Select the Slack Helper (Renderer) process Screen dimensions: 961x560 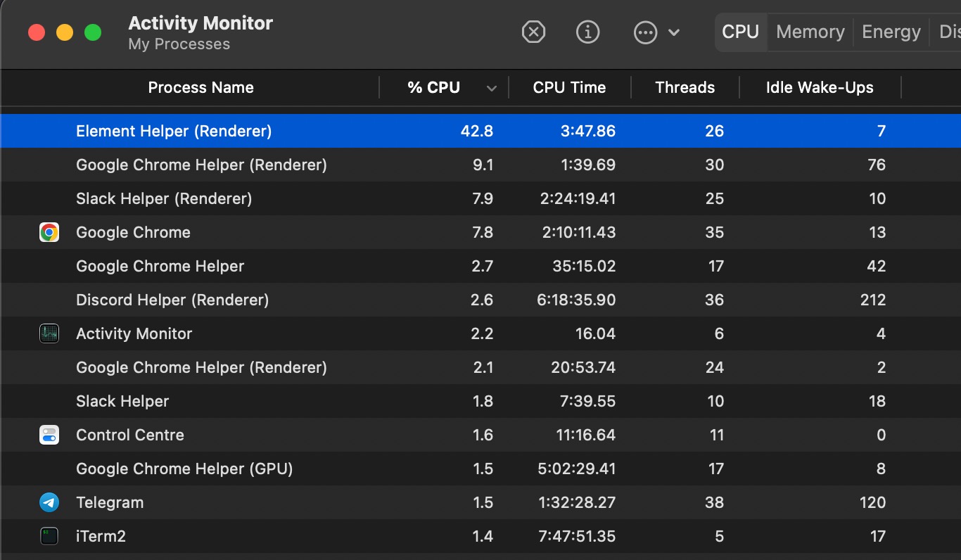click(x=164, y=198)
